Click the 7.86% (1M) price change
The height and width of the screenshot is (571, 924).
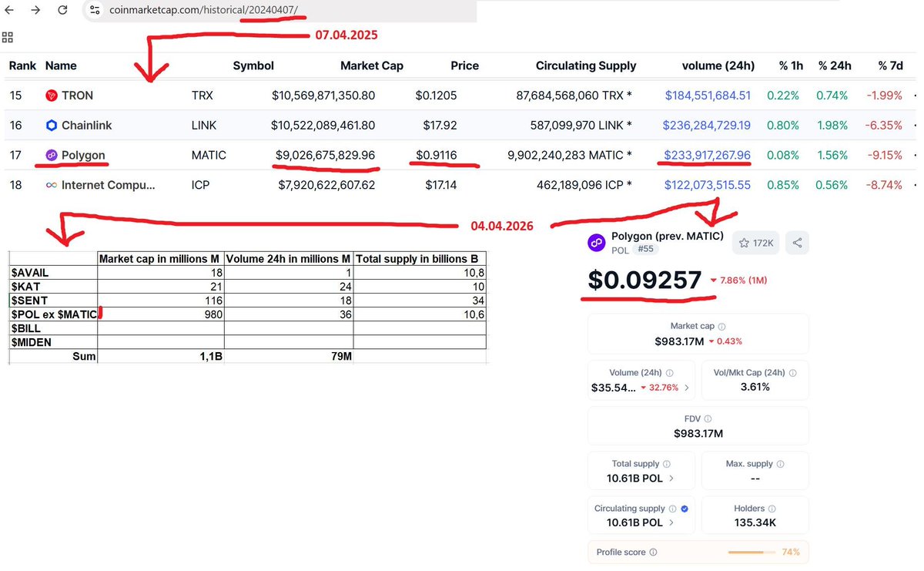tap(738, 280)
